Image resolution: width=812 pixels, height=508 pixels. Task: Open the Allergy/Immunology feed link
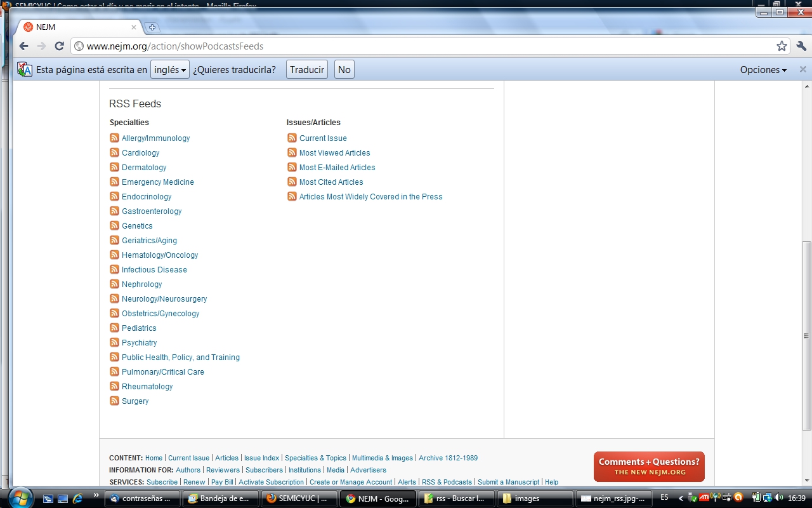(155, 138)
